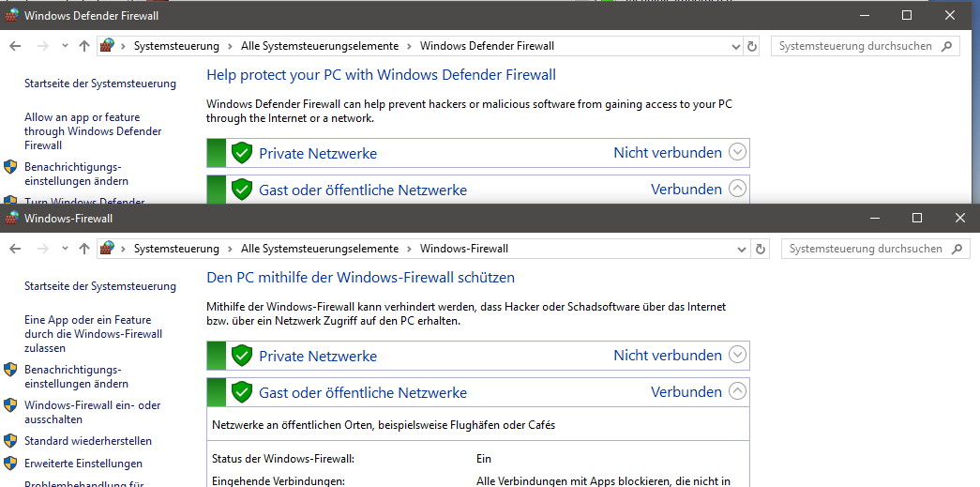
Task: Click search magnifier in Windows Defender Firewall window
Action: 947,46
